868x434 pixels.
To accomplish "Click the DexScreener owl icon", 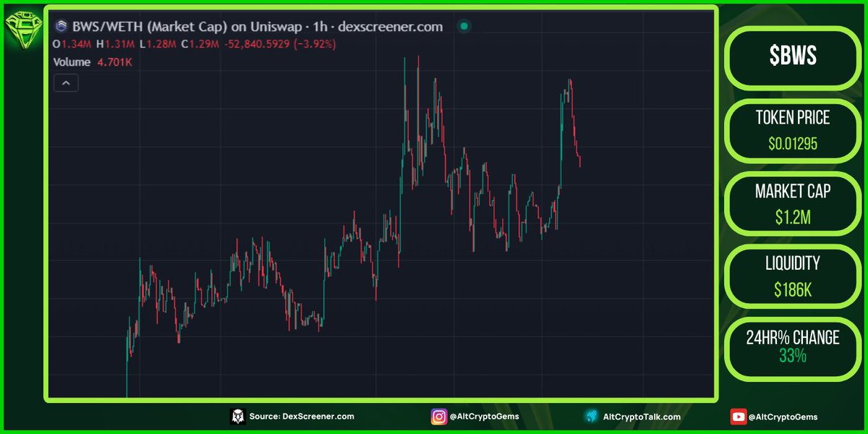I will point(238,416).
